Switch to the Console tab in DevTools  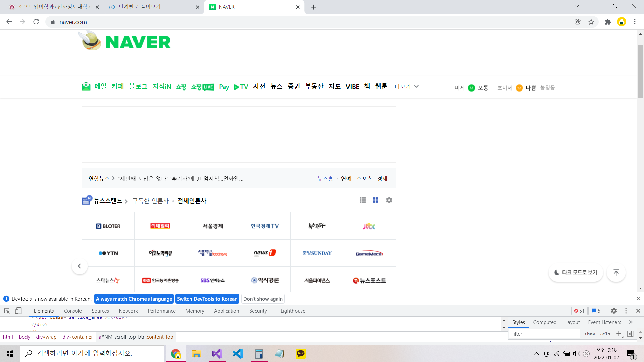tap(73, 311)
